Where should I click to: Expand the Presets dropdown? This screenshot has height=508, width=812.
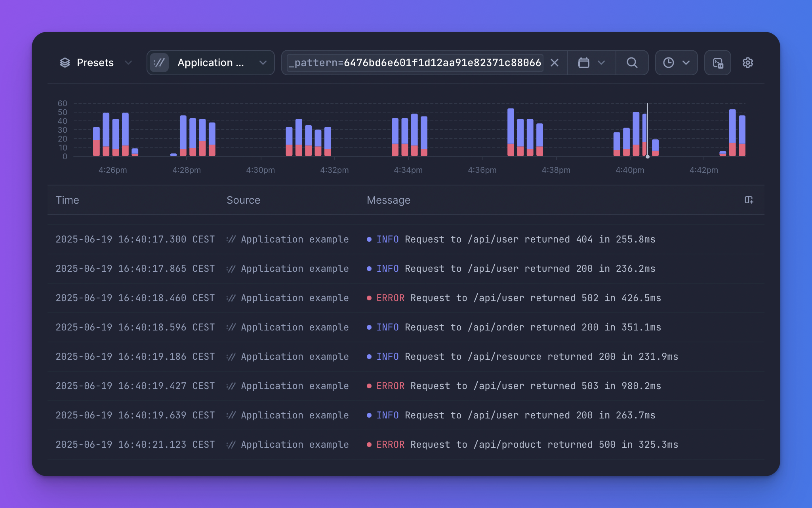click(128, 63)
